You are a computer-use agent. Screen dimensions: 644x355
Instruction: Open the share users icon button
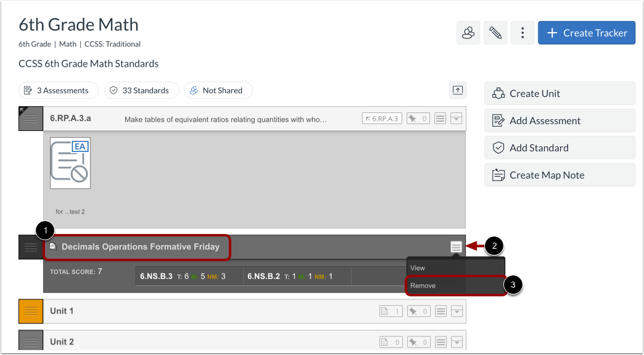pyautogui.click(x=468, y=33)
